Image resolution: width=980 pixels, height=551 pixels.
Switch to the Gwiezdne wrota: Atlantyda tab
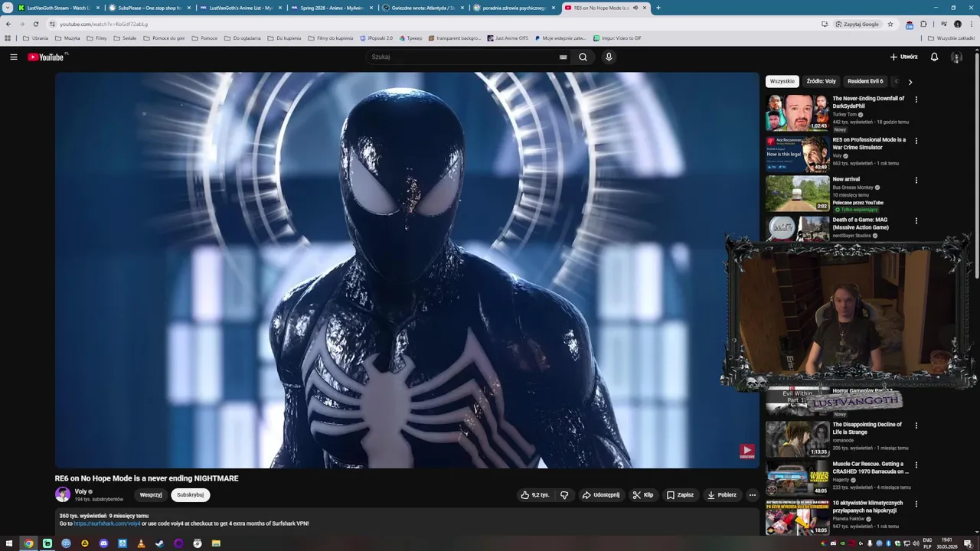[423, 8]
